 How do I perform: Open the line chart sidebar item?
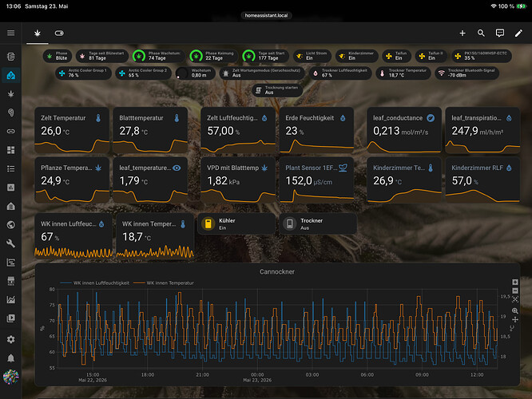point(11,299)
